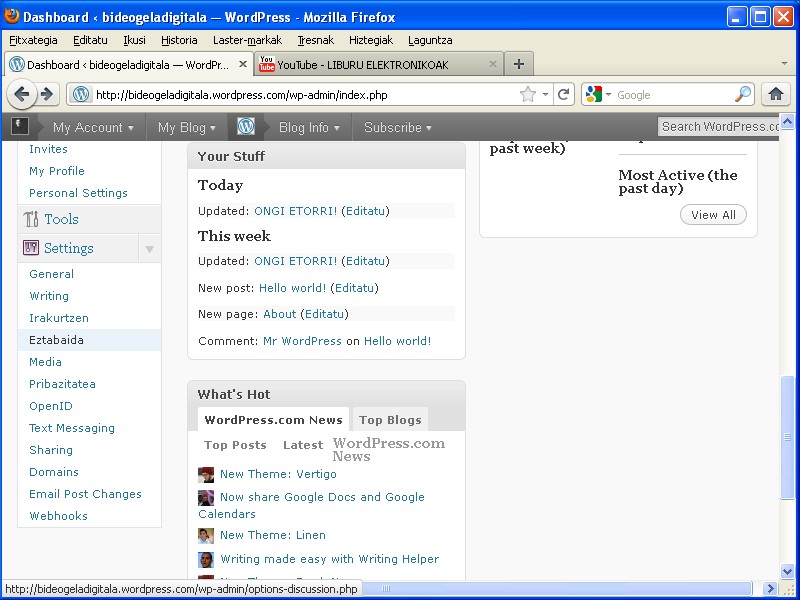Expand the Blog Info dropdown

point(309,127)
